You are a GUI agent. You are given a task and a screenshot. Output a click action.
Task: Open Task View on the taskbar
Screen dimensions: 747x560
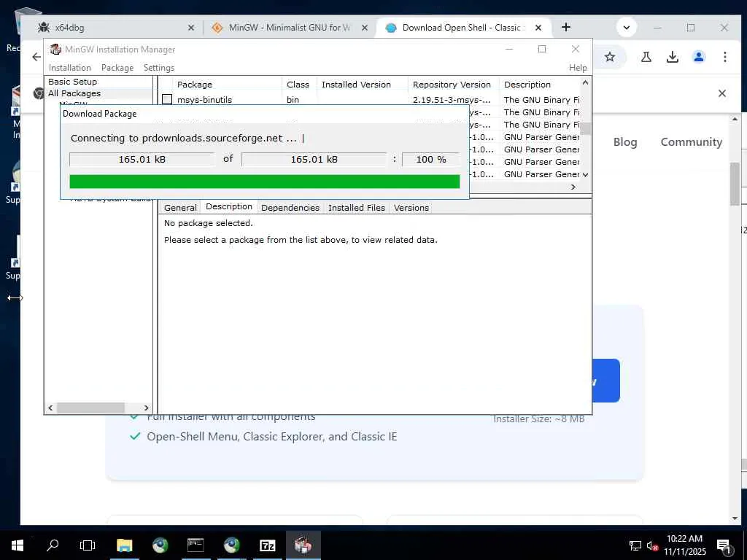88,545
